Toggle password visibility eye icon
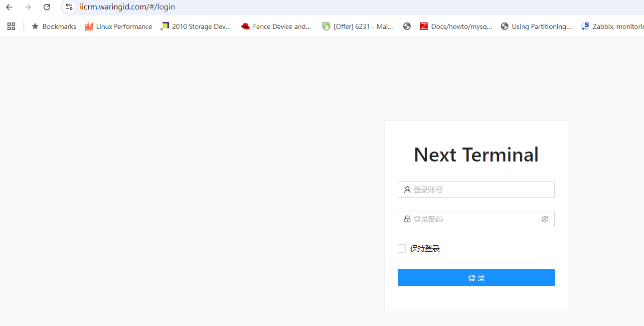 coord(545,219)
